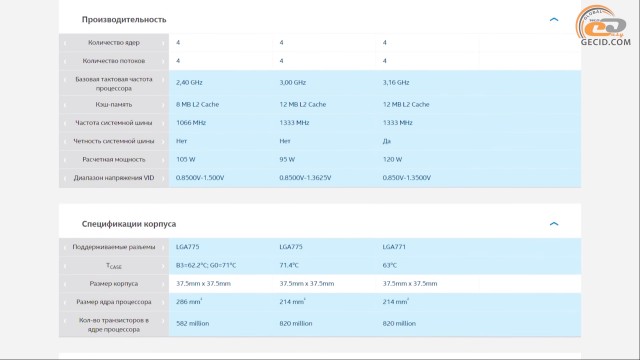The height and width of the screenshot is (360, 640).
Task: Click the 71.4°C temperature value
Action: [289, 265]
